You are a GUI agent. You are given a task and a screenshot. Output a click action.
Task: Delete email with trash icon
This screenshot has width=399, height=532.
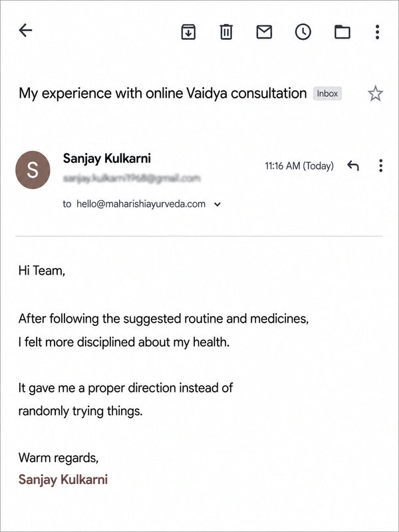click(226, 32)
